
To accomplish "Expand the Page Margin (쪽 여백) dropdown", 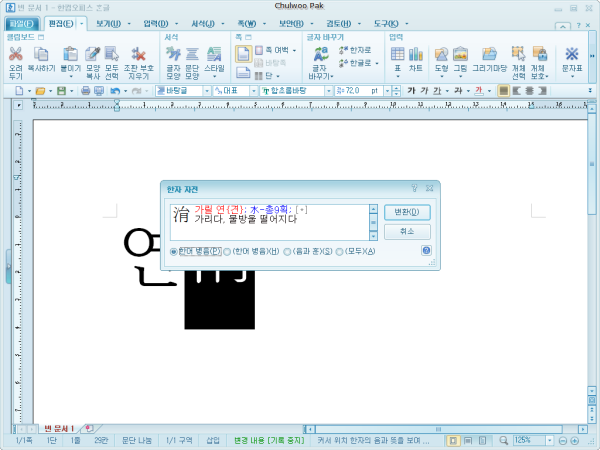I will (x=294, y=51).
